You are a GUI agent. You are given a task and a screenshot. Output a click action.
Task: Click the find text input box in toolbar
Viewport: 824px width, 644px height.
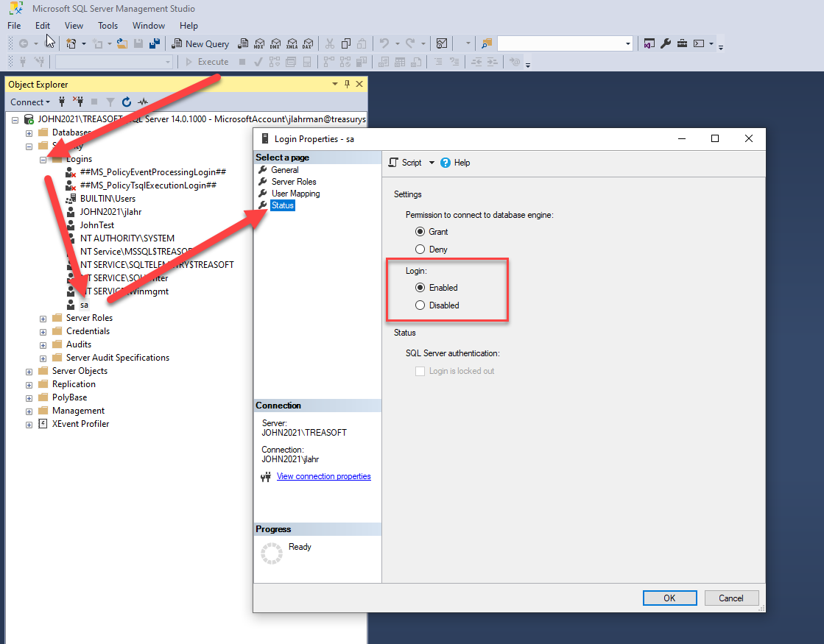click(x=560, y=43)
